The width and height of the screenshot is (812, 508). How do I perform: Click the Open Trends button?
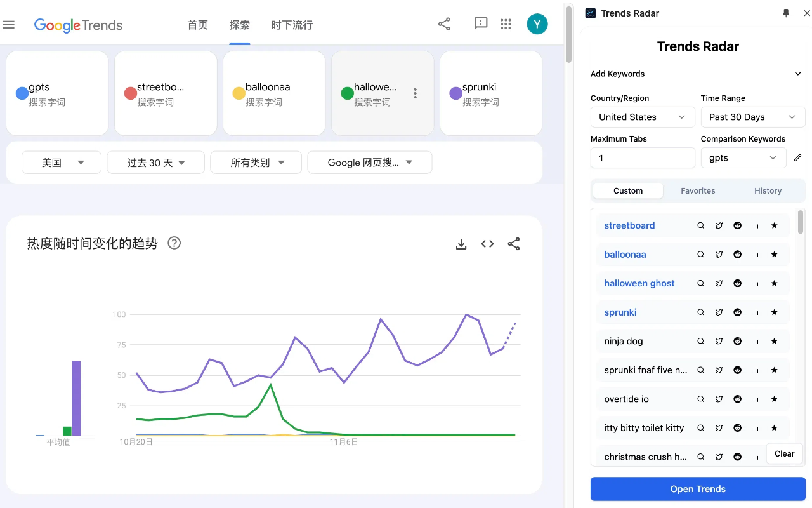697,488
